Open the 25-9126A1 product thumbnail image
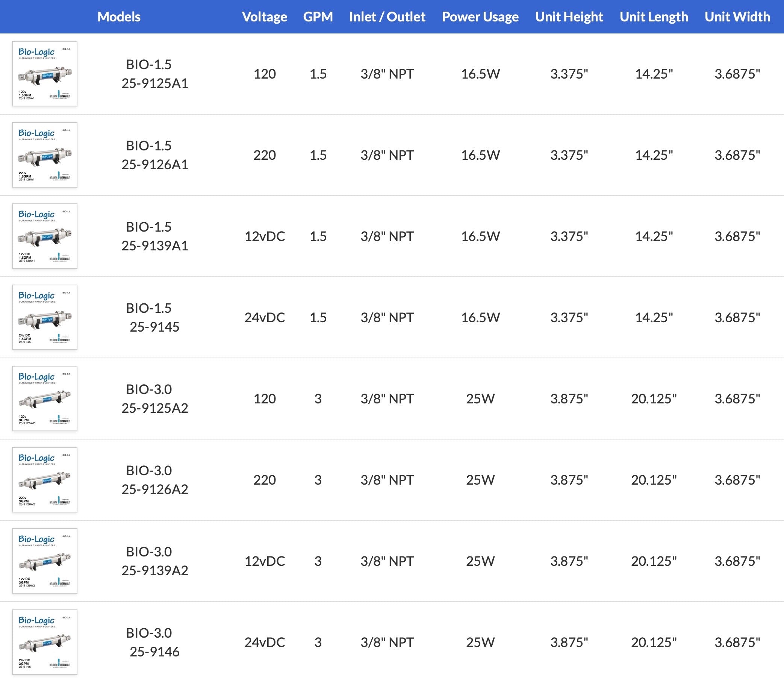Screen dimensions: 784x679 (45, 155)
